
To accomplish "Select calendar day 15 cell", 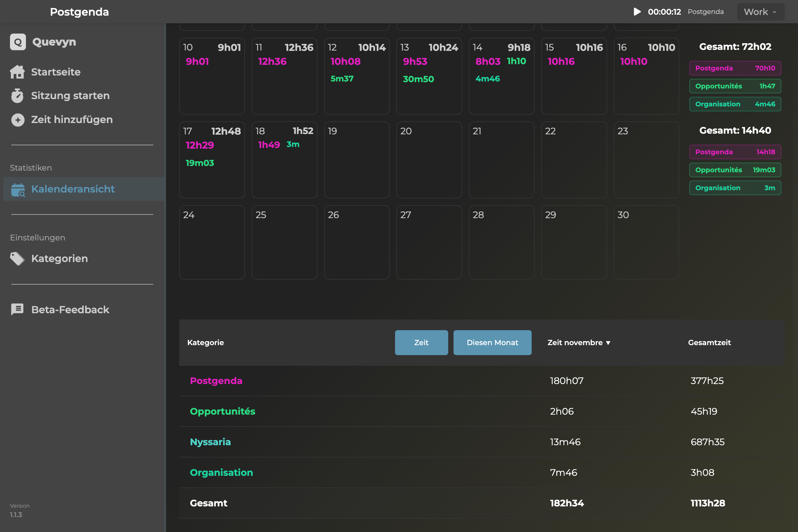I will pyautogui.click(x=574, y=76).
